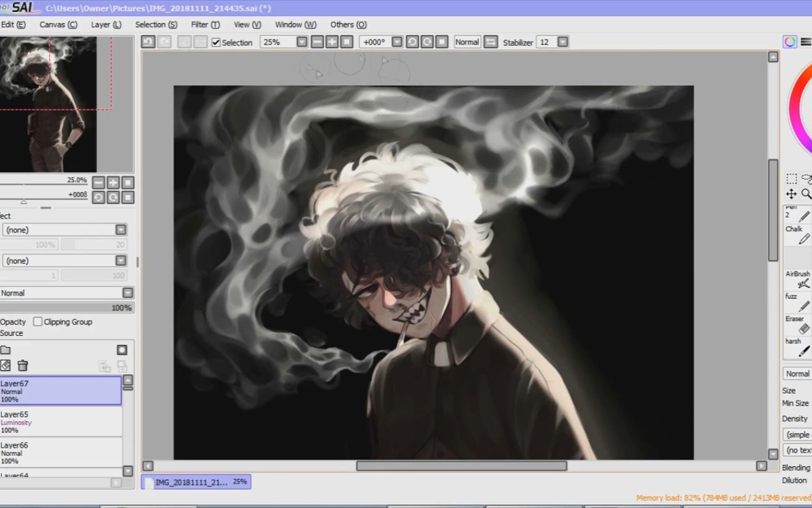Open the Layer menu
The height and width of the screenshot is (508, 812).
pos(106,24)
